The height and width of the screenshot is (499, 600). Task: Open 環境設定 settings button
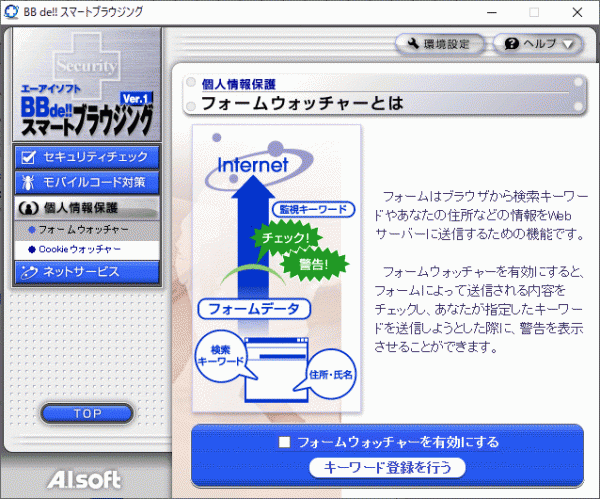[x=440, y=44]
